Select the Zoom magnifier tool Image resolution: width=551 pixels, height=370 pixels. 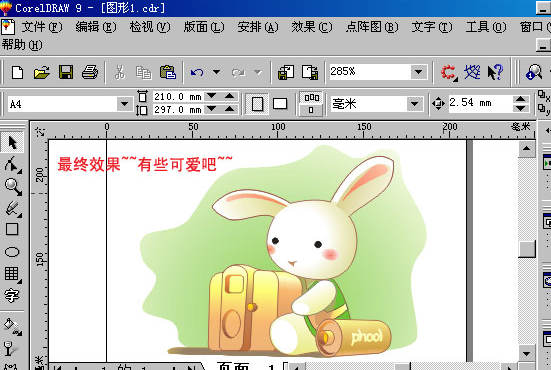click(13, 187)
